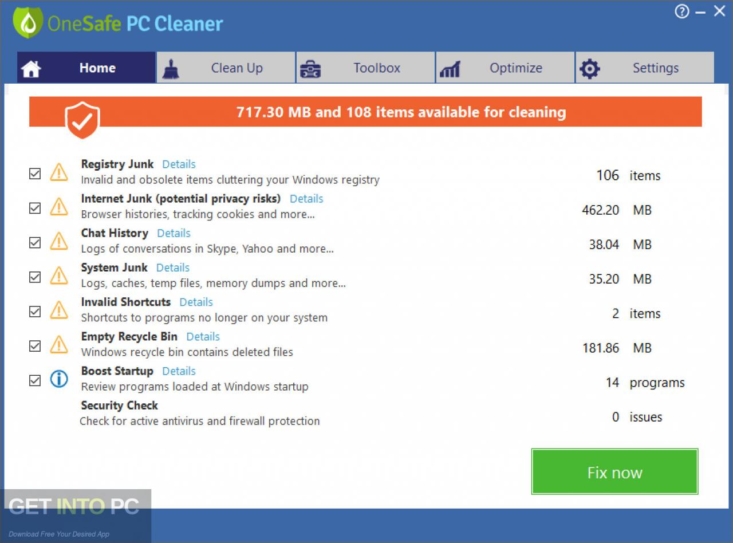View Details for Chat History
This screenshot has height=543, width=733.
click(x=173, y=233)
